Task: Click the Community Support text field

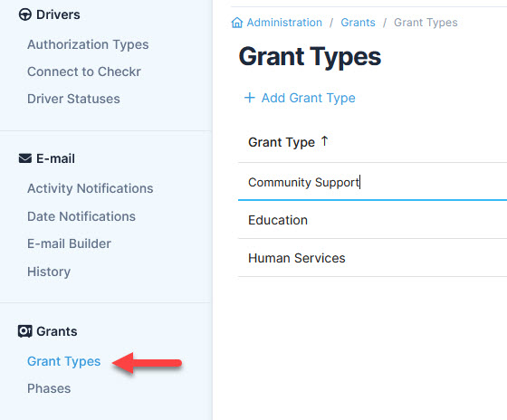Action: [x=372, y=182]
